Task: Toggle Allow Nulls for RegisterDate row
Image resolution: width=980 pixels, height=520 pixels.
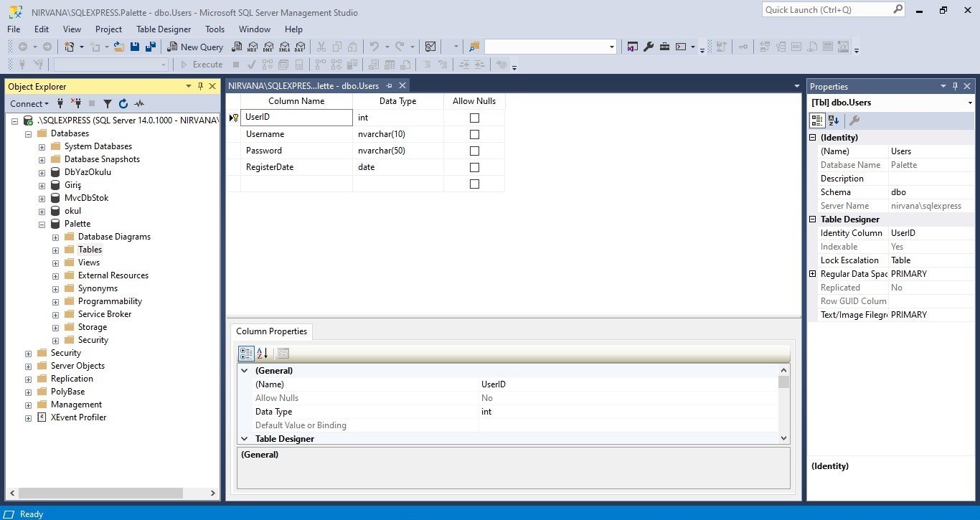Action: coord(474,167)
